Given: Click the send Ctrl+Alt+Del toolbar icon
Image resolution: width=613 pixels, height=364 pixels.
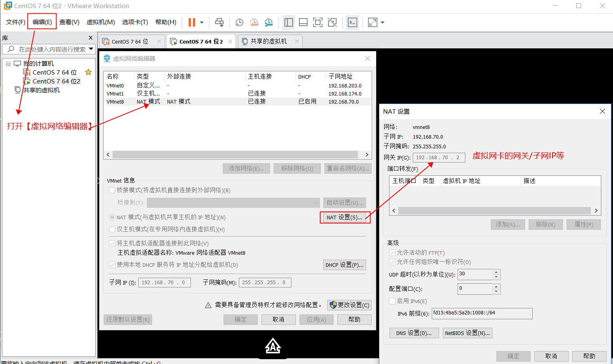Looking at the screenshot, I should pos(219,23).
